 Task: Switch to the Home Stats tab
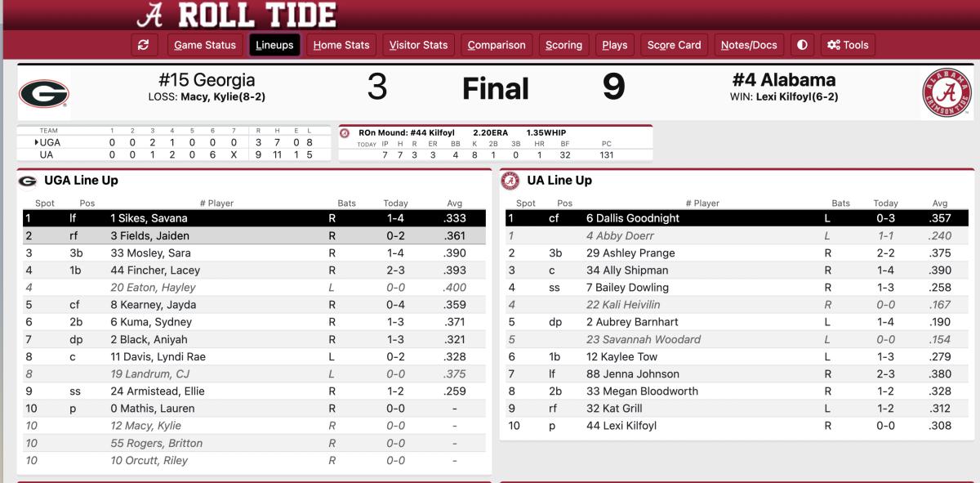(341, 45)
